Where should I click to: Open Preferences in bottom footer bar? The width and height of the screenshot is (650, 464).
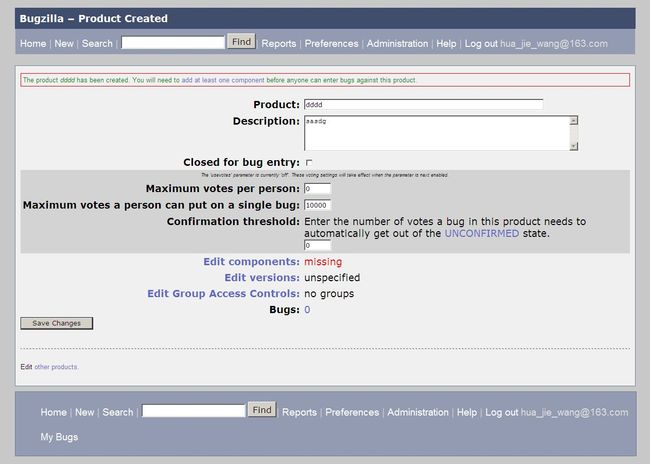(352, 412)
